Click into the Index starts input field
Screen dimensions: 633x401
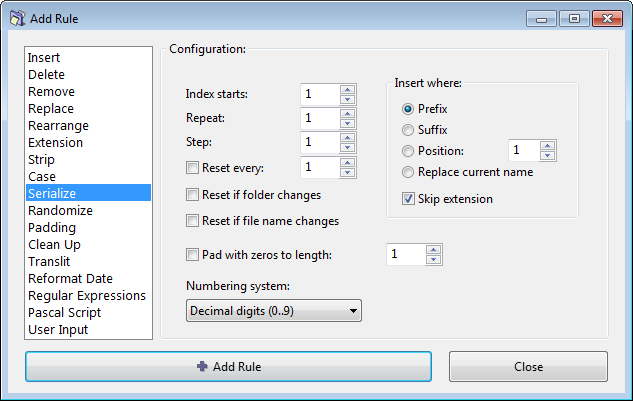320,94
